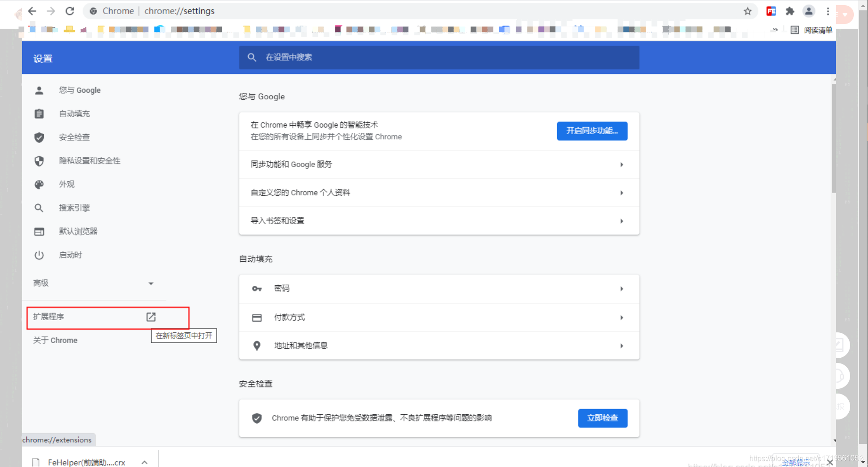Click the 搜索引擎 magnifier icon
The height and width of the screenshot is (467, 868).
coord(39,208)
